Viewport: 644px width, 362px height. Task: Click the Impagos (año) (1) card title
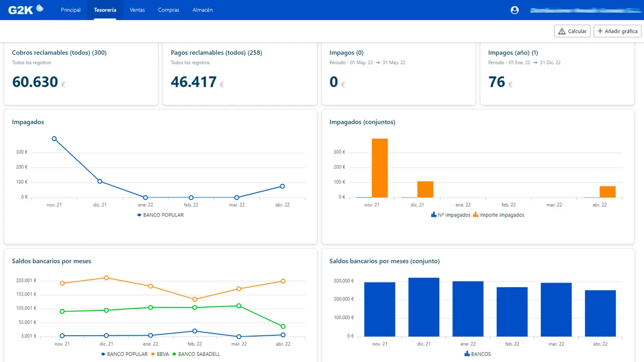tap(513, 53)
